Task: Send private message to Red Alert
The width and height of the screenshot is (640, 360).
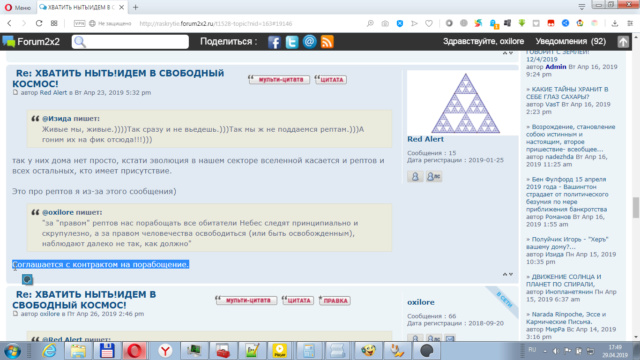Action: pos(433,176)
